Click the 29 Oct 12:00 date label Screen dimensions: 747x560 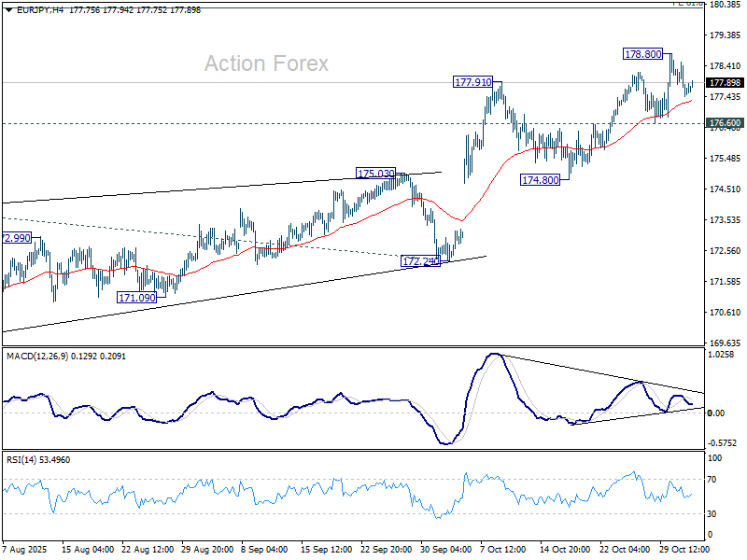684,549
